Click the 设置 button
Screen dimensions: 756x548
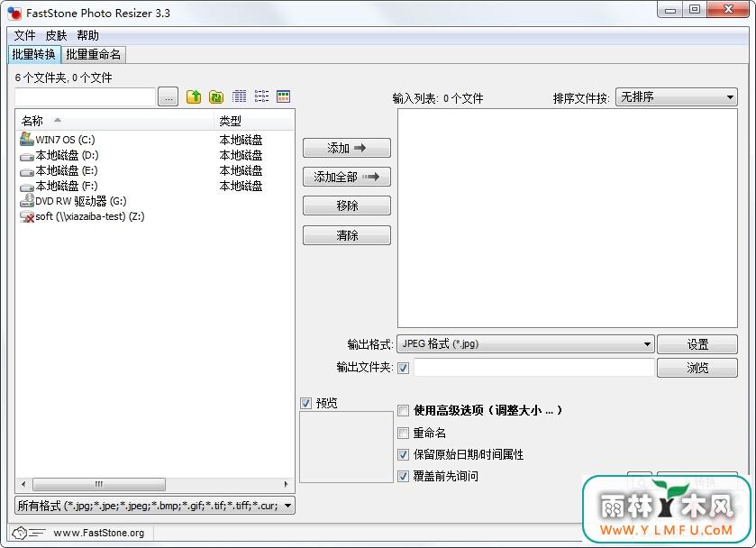coord(697,344)
